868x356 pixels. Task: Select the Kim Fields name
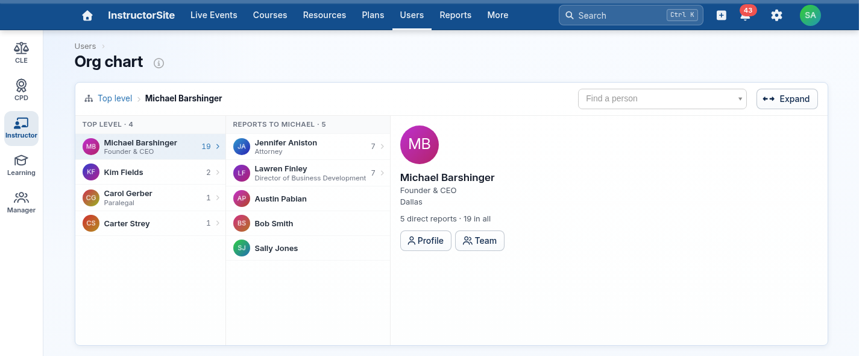point(124,173)
